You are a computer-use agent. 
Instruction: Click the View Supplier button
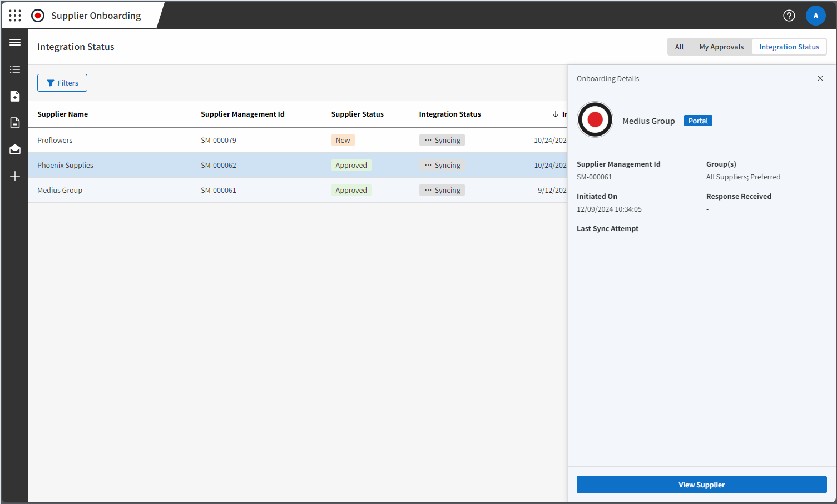coord(701,484)
